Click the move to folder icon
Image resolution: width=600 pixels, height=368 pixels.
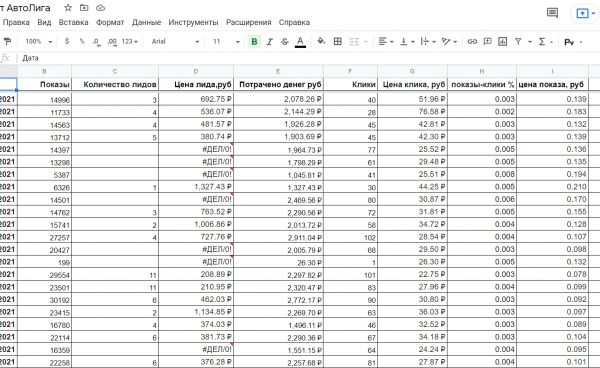tap(84, 8)
